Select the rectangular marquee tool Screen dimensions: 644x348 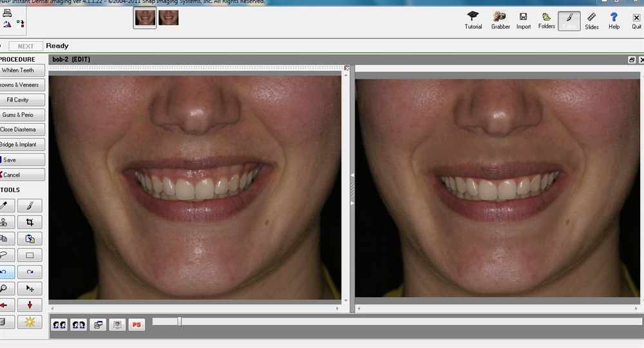click(x=30, y=255)
